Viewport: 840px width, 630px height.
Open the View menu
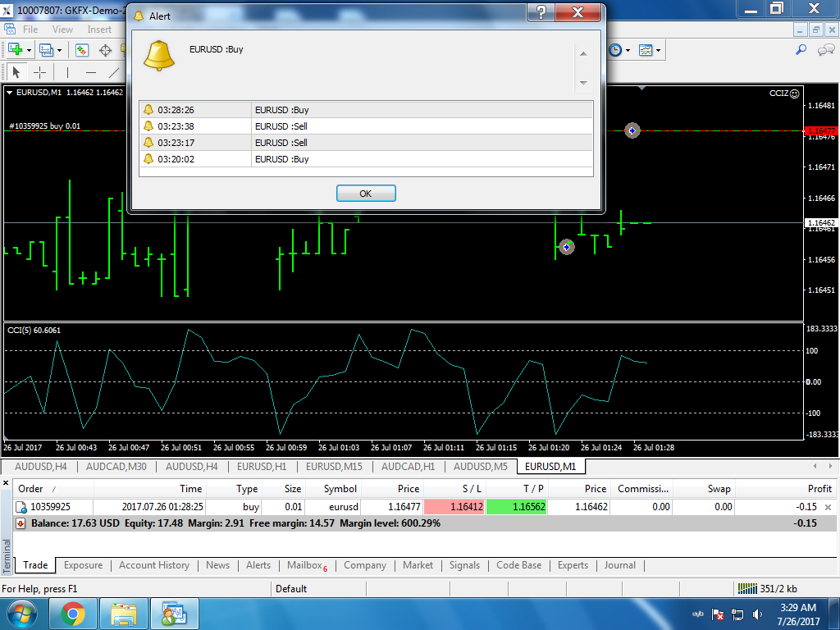pyautogui.click(x=62, y=30)
